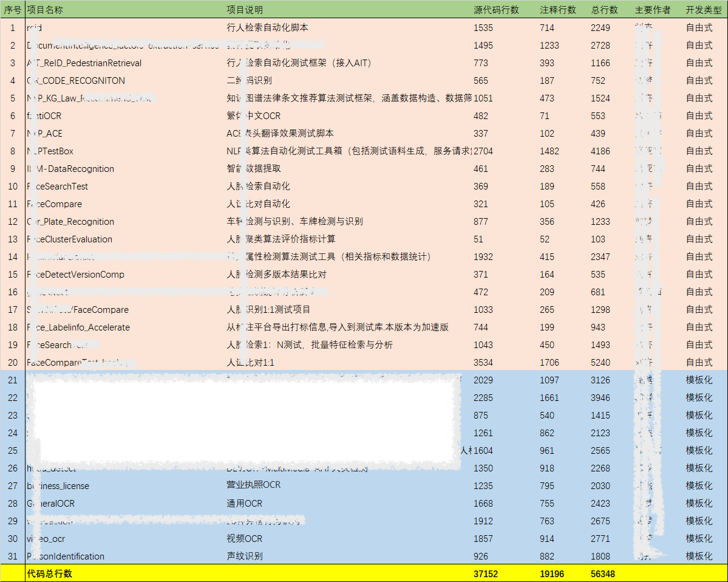Click description 车辆检测与识别、车牌检测与识别
Viewport: 728px width, 582px height.
295,222
